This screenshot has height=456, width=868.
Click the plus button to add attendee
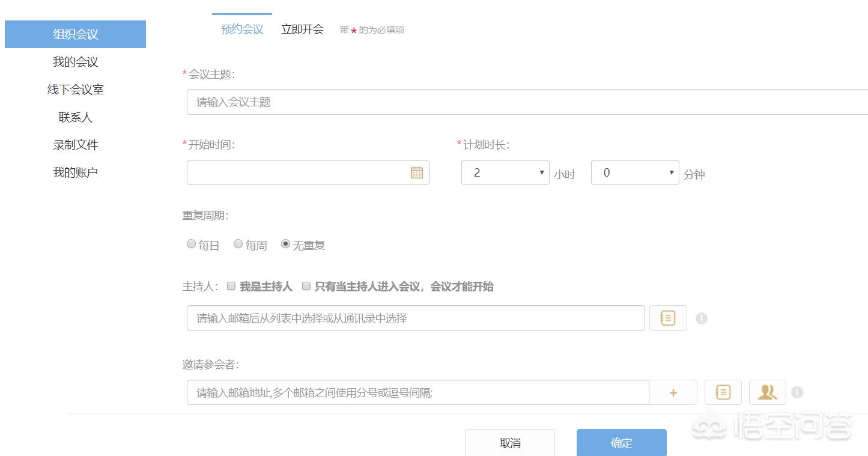click(673, 392)
